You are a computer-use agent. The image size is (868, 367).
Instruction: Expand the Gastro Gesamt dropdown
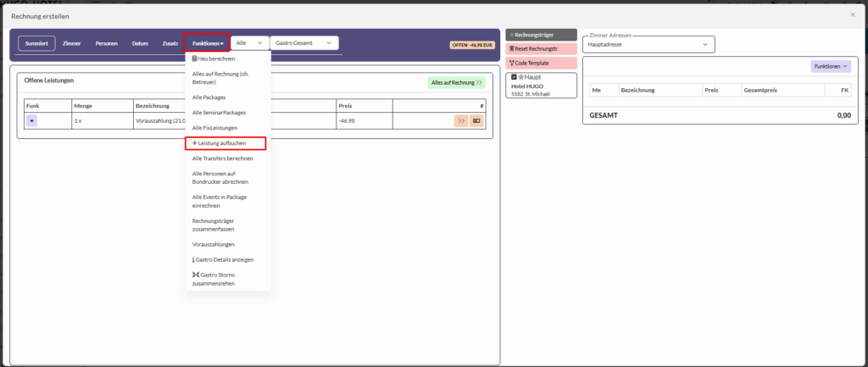coord(304,42)
